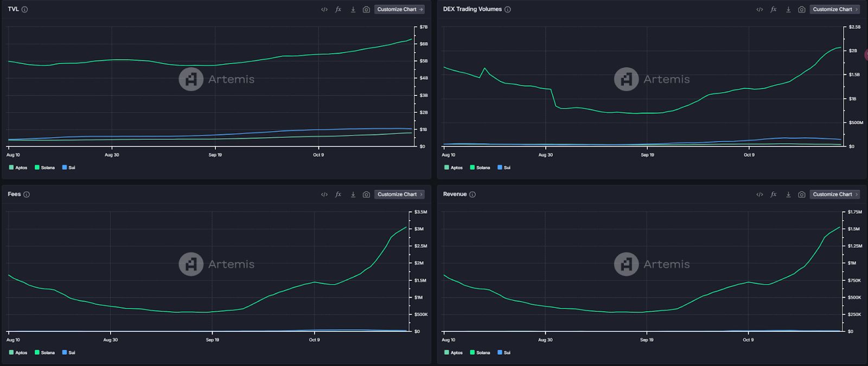Open embed code icon on TVL chart
The image size is (868, 366).
pyautogui.click(x=324, y=9)
